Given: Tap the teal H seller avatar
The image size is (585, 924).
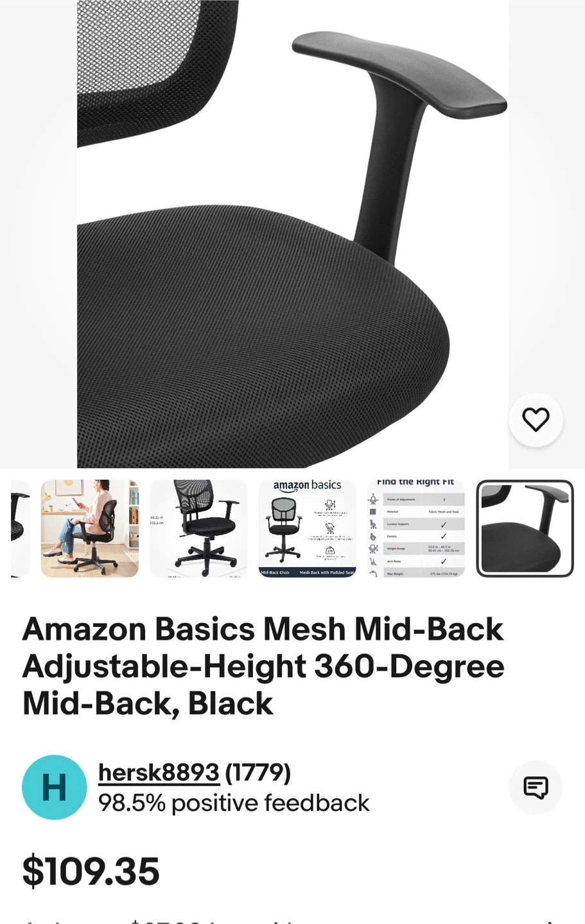Looking at the screenshot, I should 55,787.
